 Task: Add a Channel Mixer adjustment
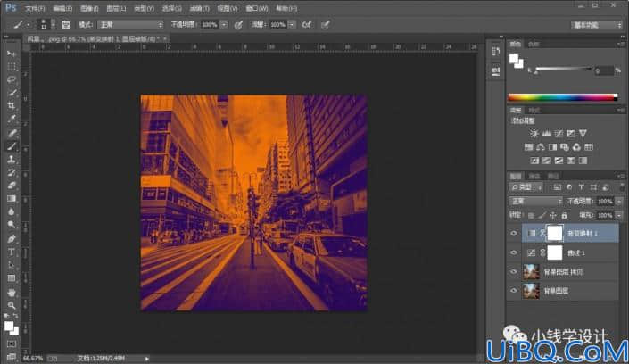[576, 147]
